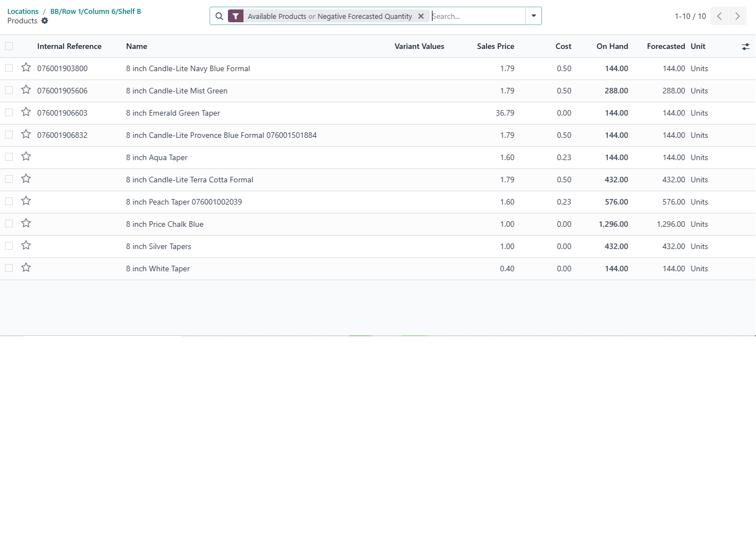756x537 pixels.
Task: Favorite 8 inch Candle-Lite Navy Blue Formal
Action: 26,67
